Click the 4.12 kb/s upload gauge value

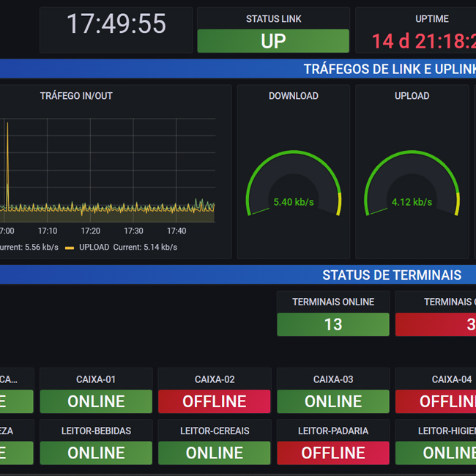(412, 202)
